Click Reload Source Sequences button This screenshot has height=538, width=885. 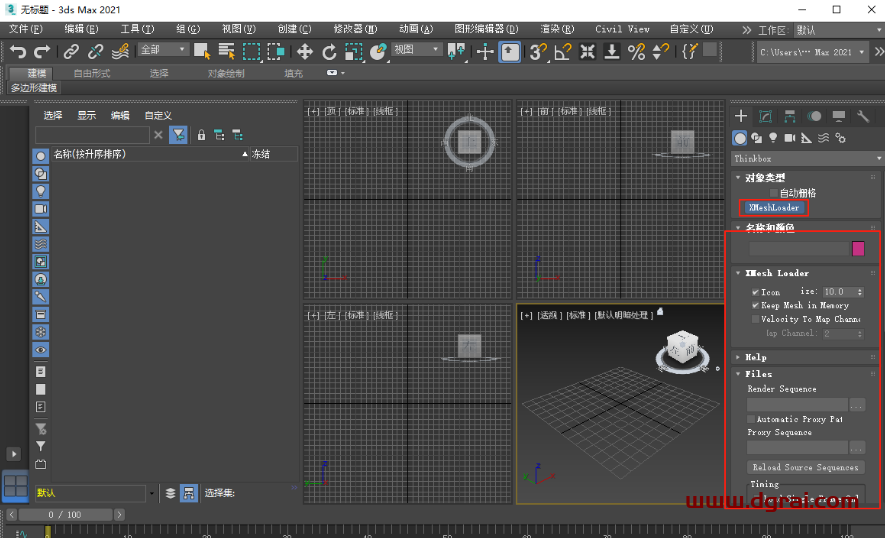(x=805, y=467)
